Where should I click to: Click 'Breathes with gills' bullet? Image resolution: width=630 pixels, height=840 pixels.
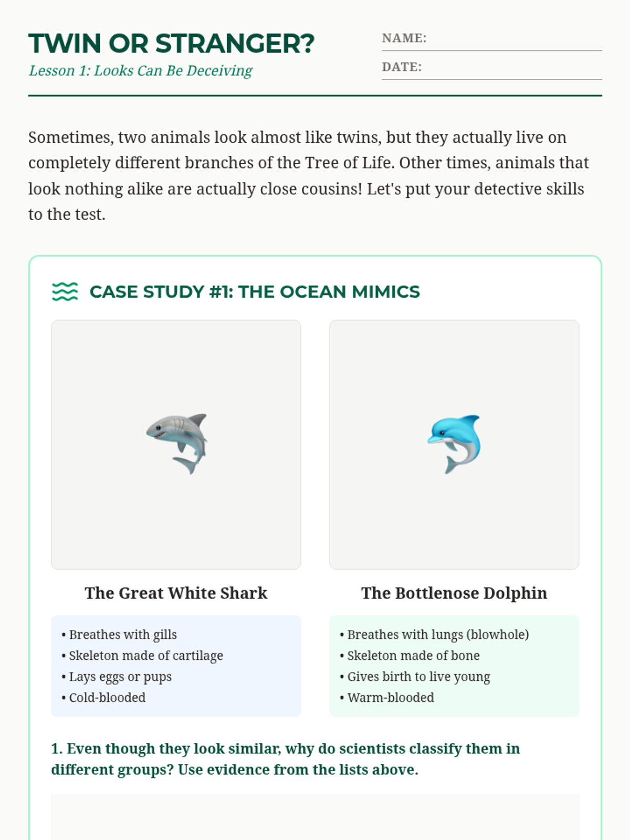119,635
